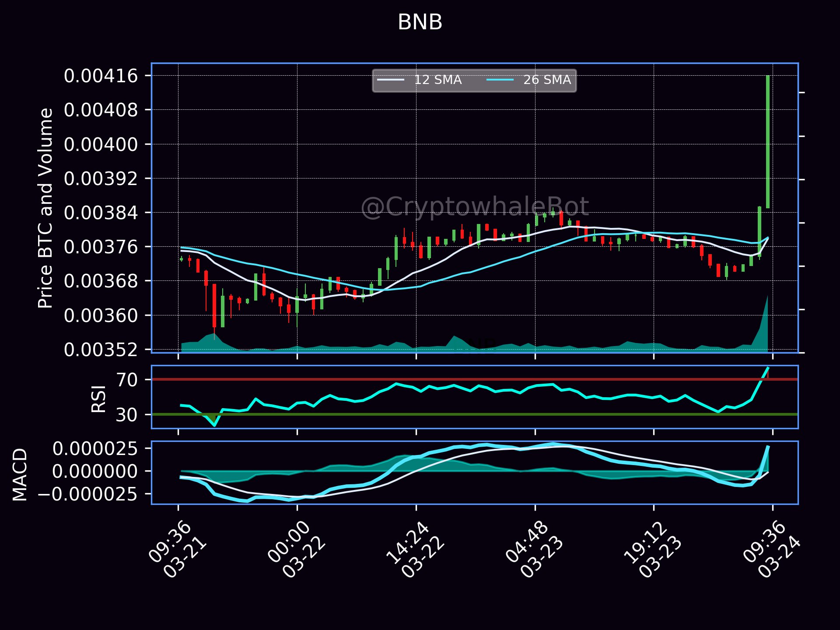Click the 0.00416 price axis label

[x=101, y=76]
